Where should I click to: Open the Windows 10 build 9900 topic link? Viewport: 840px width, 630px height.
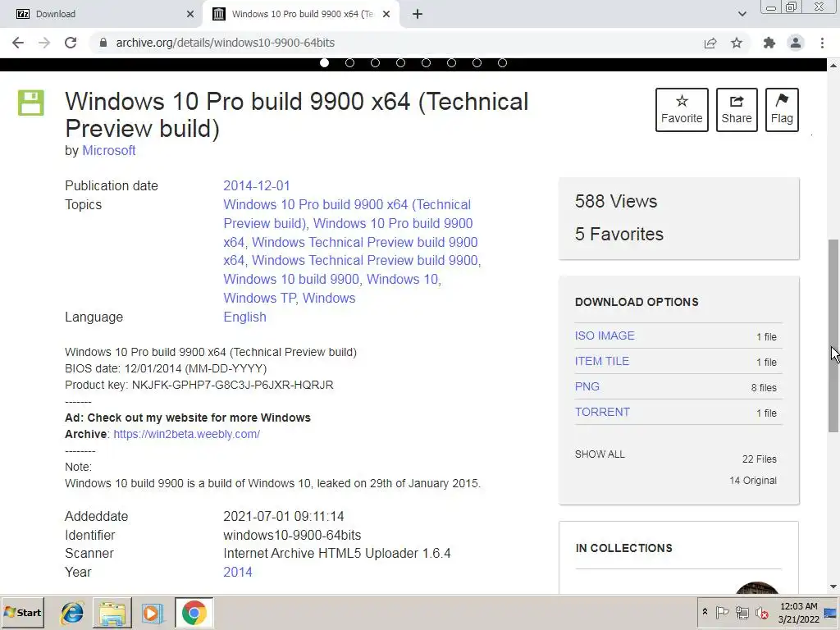click(x=291, y=279)
